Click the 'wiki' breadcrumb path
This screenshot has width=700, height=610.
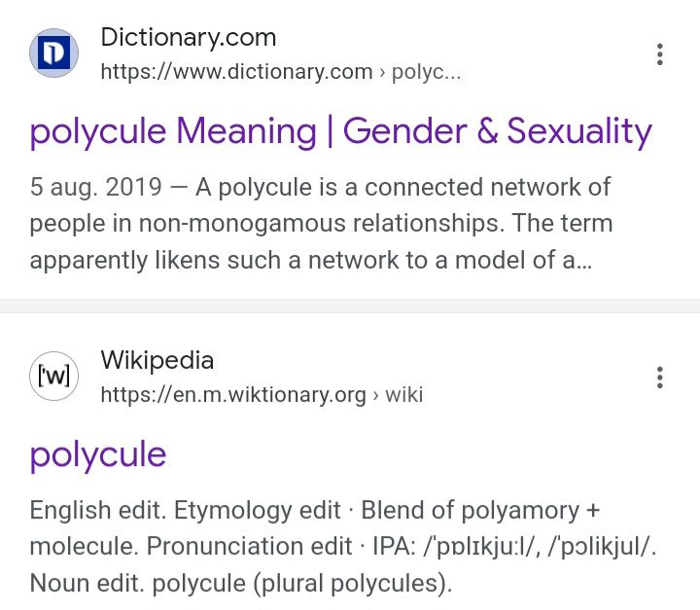[404, 395]
